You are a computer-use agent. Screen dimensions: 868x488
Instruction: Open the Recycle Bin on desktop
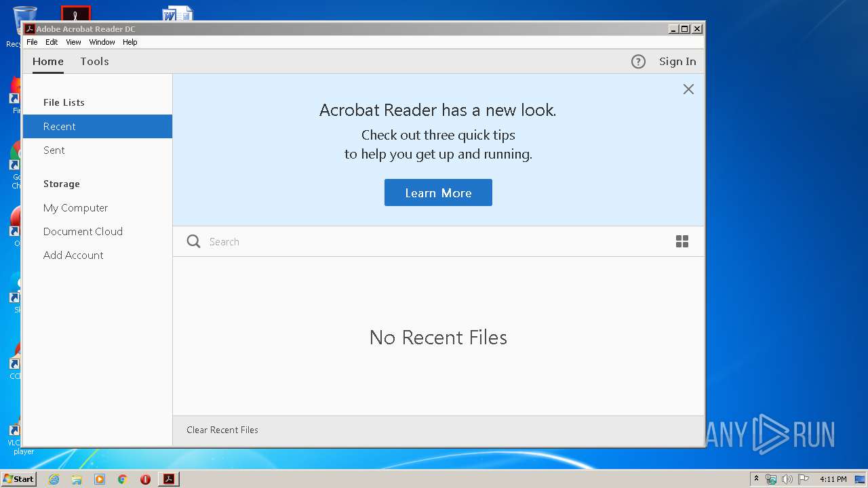click(25, 20)
